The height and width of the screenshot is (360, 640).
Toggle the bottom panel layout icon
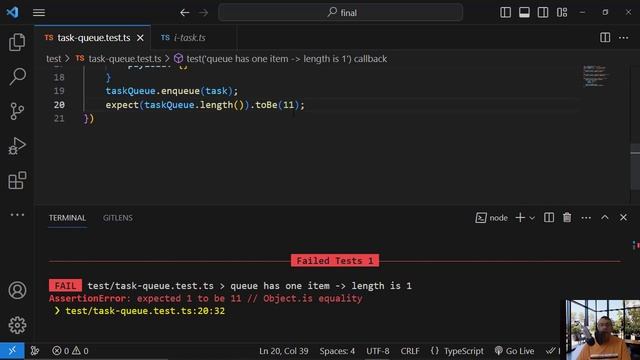coord(524,13)
